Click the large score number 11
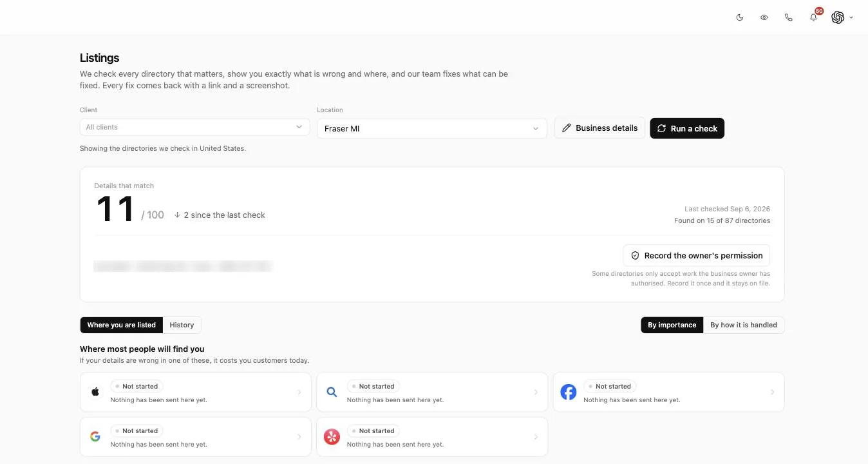Viewport: 868px width, 464px height. coord(115,209)
